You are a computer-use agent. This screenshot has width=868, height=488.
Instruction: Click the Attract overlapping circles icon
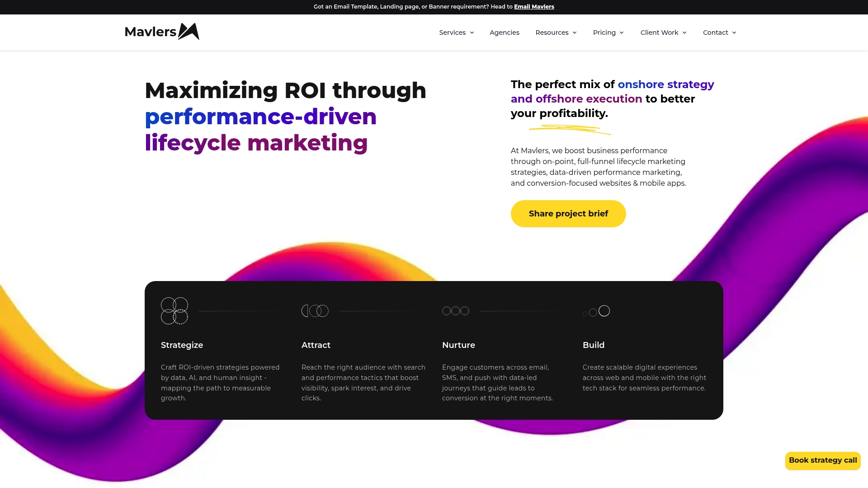click(315, 311)
